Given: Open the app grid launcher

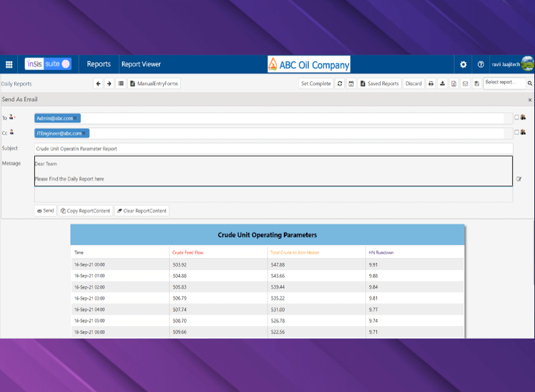Looking at the screenshot, I should tap(9, 65).
